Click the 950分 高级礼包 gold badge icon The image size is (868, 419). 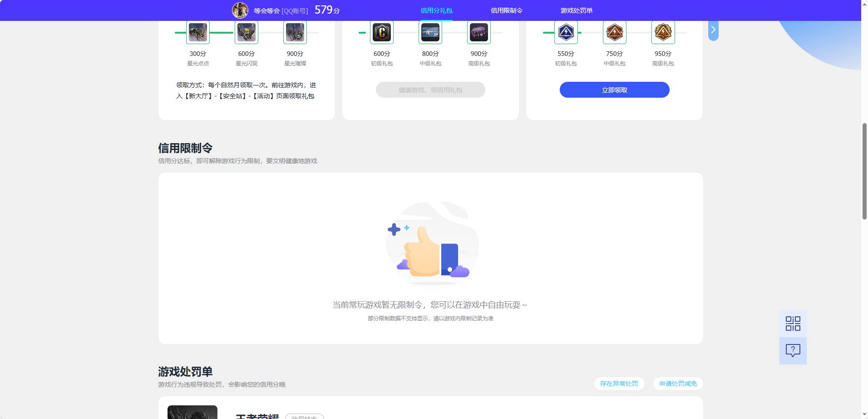pyautogui.click(x=663, y=32)
